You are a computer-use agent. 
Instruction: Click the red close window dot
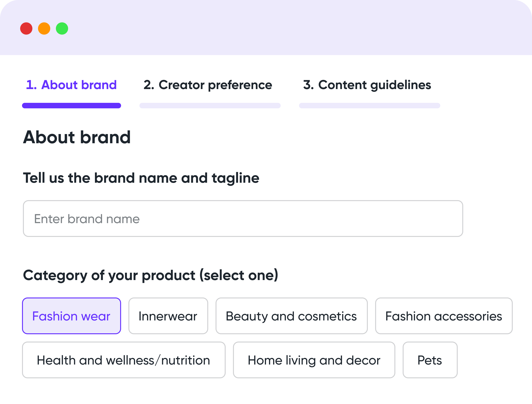click(x=26, y=29)
